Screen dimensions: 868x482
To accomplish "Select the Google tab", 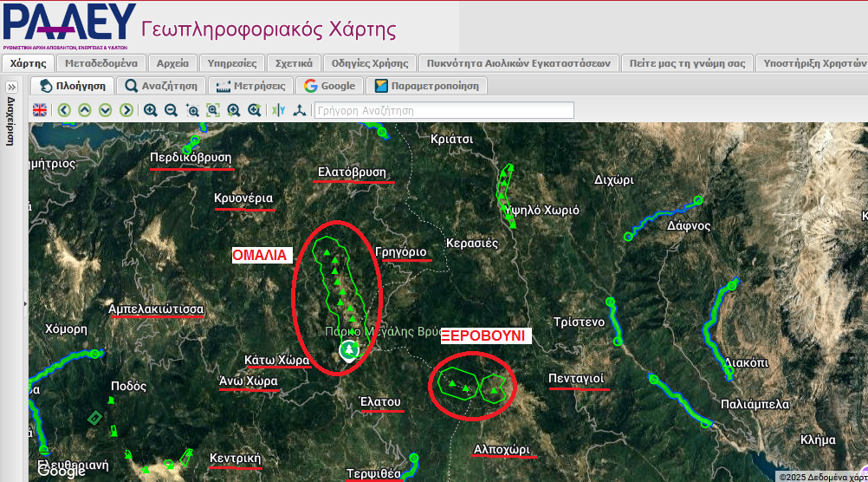I will coord(330,86).
